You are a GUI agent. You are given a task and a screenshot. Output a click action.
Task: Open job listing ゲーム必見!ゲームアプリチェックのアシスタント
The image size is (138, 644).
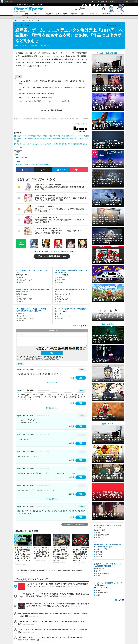tap(33, 271)
